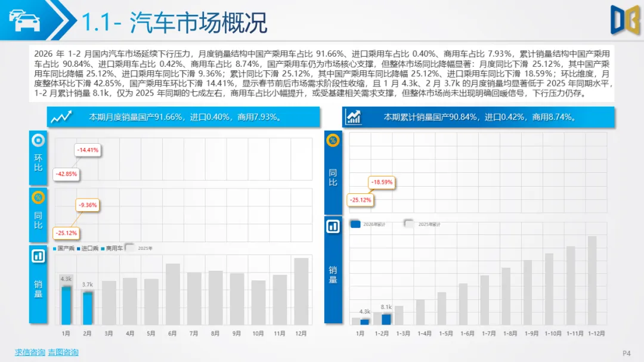This screenshot has width=644, height=362.
Task: Click the bar chart icon above the monthly 销量 label
Action: (38, 256)
